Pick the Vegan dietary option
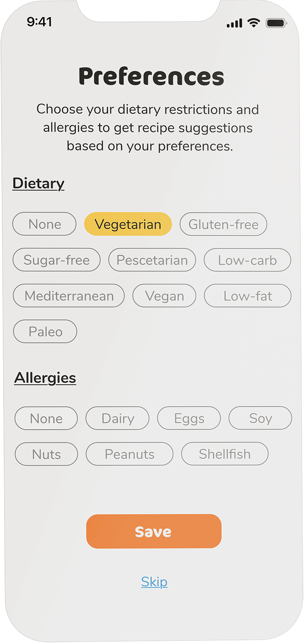 pos(164,296)
